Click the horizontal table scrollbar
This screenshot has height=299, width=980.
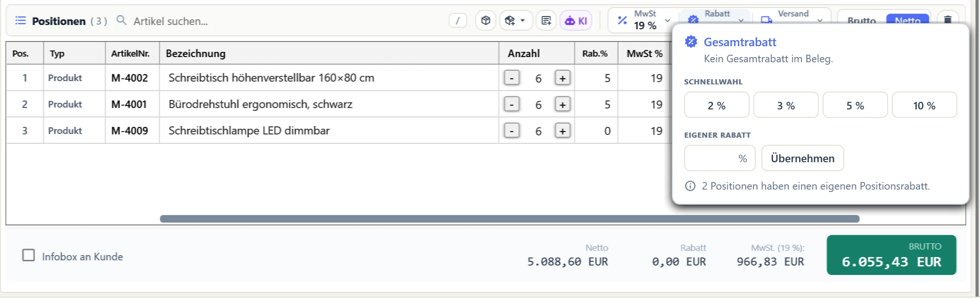click(x=509, y=219)
